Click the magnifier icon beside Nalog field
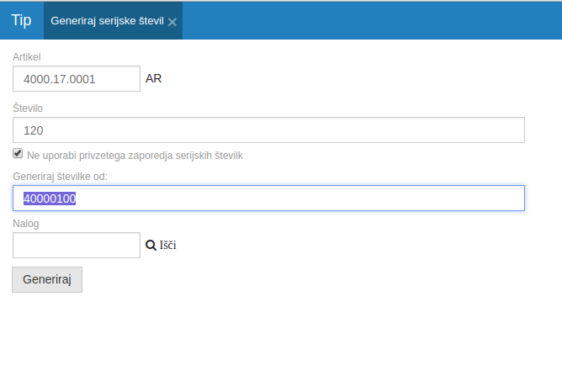This screenshot has height=392, width=562. (151, 246)
